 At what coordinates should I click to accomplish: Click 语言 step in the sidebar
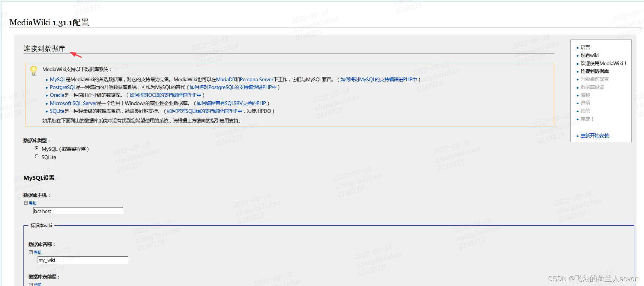point(585,47)
